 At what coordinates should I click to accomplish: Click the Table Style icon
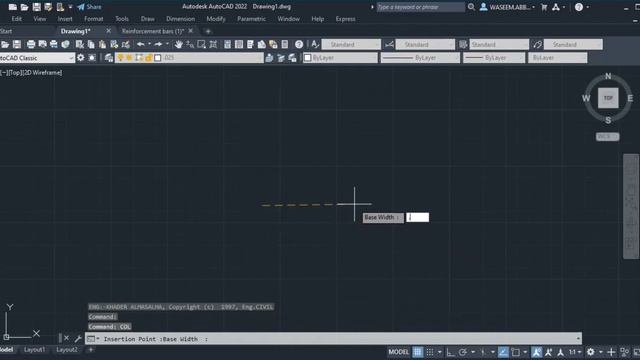(463, 44)
